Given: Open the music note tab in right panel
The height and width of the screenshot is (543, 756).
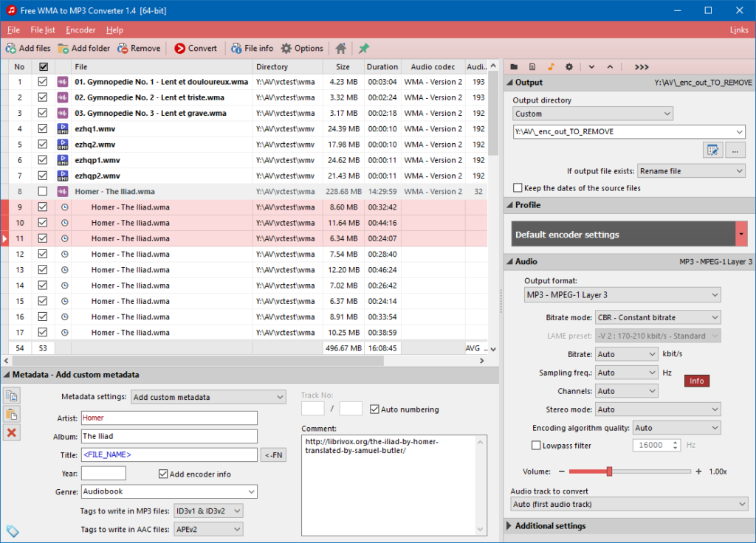Looking at the screenshot, I should [x=551, y=67].
